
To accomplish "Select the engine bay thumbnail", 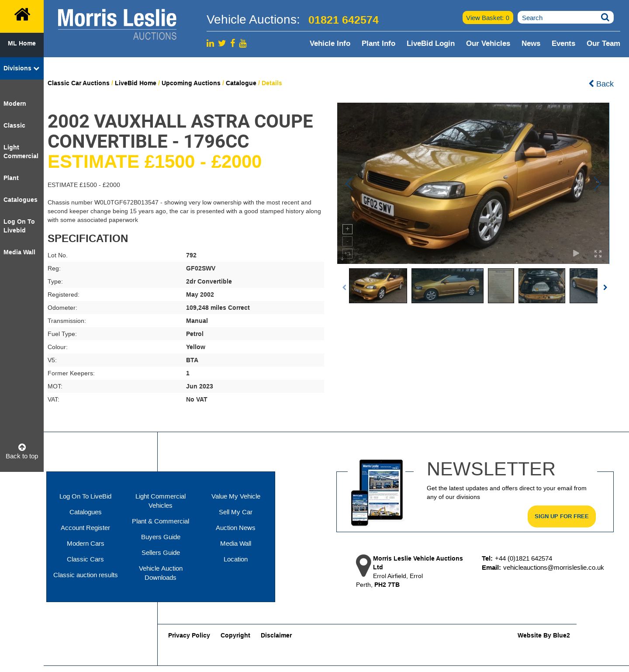I will pos(542,286).
